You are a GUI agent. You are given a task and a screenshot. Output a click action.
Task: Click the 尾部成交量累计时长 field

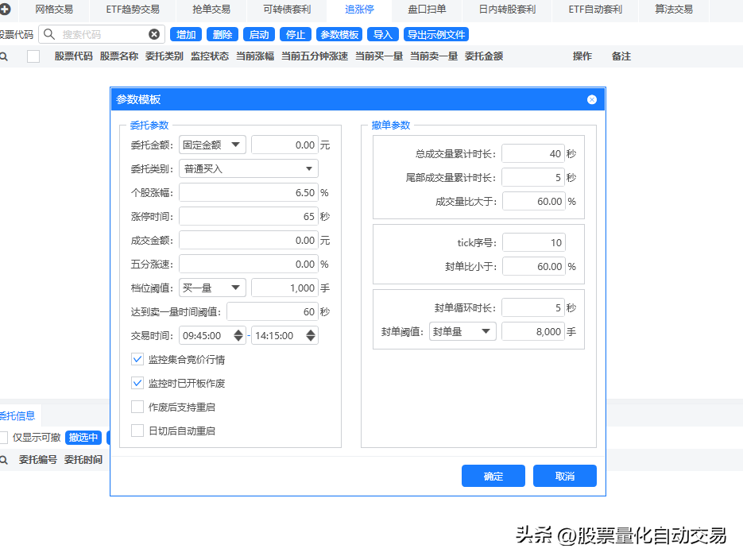pyautogui.click(x=533, y=177)
